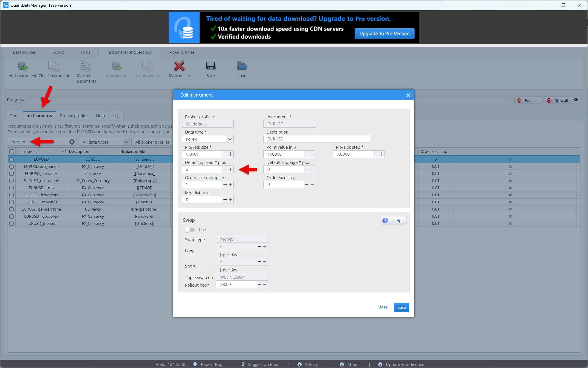Clear the eurusd search filter
Image resolution: width=588 pixels, height=368 pixels.
72,142
